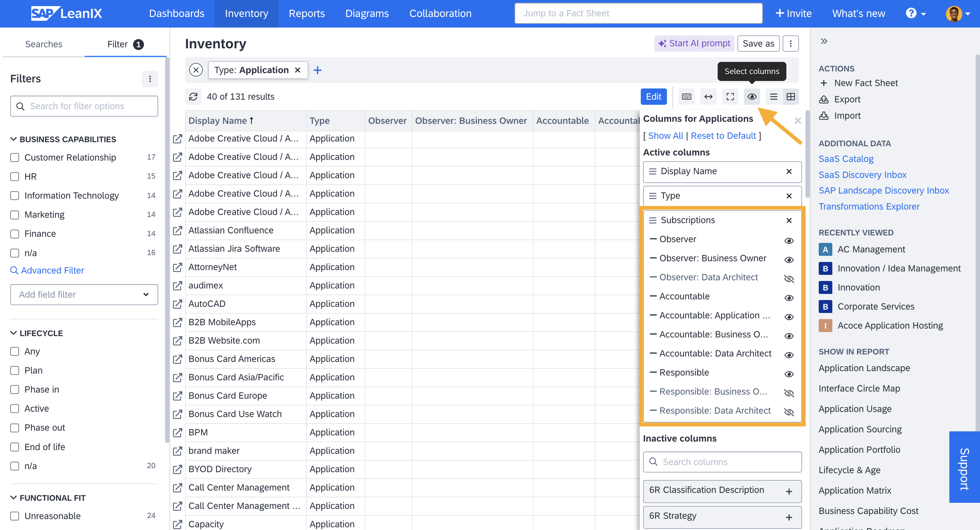Image resolution: width=980 pixels, height=530 pixels.
Task: Click the keyboard shortcut icon
Action: pyautogui.click(x=687, y=96)
